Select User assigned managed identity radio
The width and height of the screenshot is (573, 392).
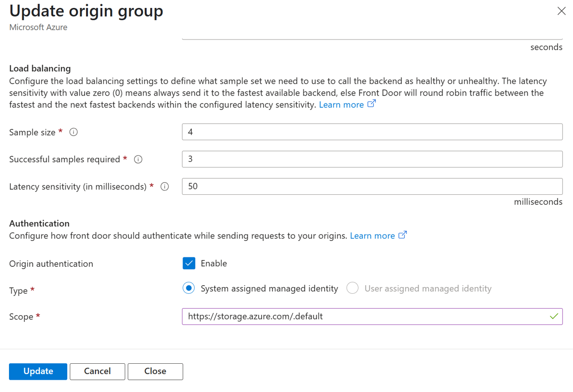(x=352, y=288)
